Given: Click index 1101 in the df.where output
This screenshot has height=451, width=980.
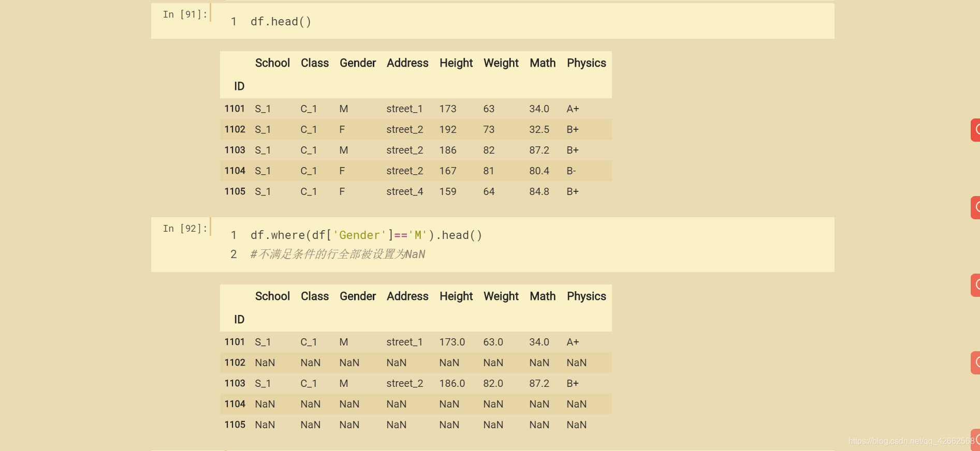Looking at the screenshot, I should 235,342.
